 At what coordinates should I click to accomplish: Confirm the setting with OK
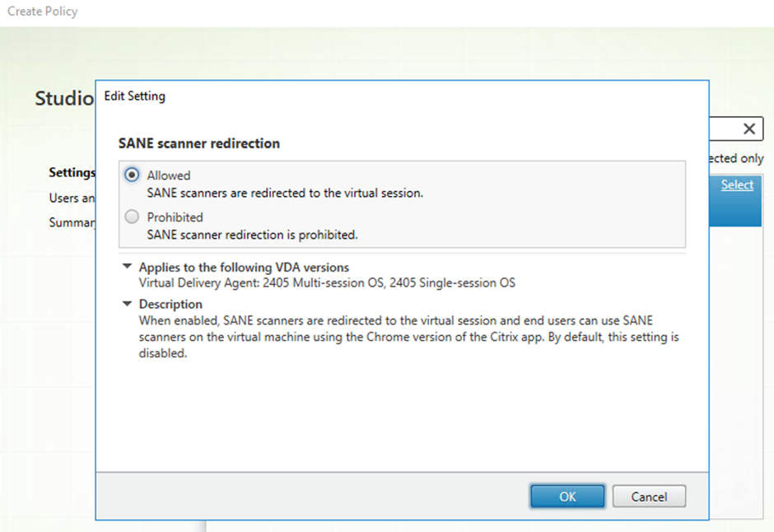pyautogui.click(x=567, y=497)
